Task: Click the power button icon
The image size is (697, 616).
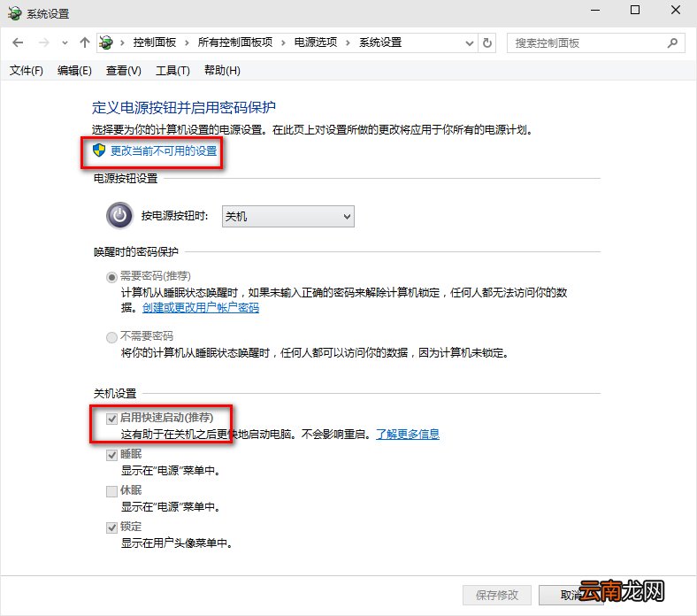Action: click(x=119, y=216)
